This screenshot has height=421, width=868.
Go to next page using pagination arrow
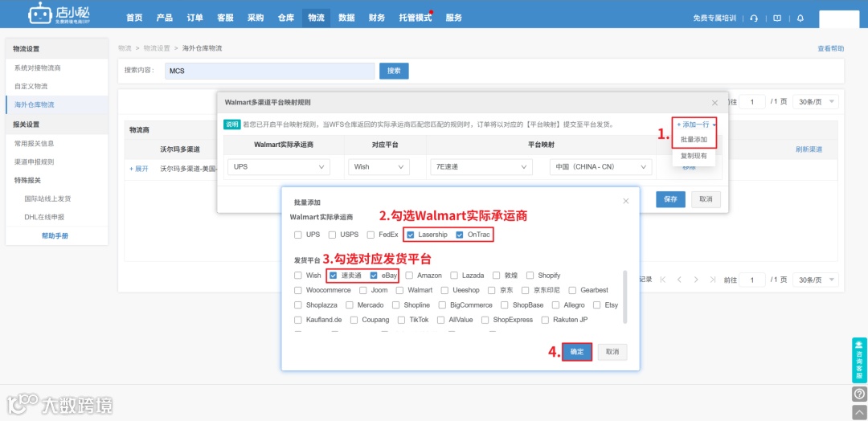[696, 280]
